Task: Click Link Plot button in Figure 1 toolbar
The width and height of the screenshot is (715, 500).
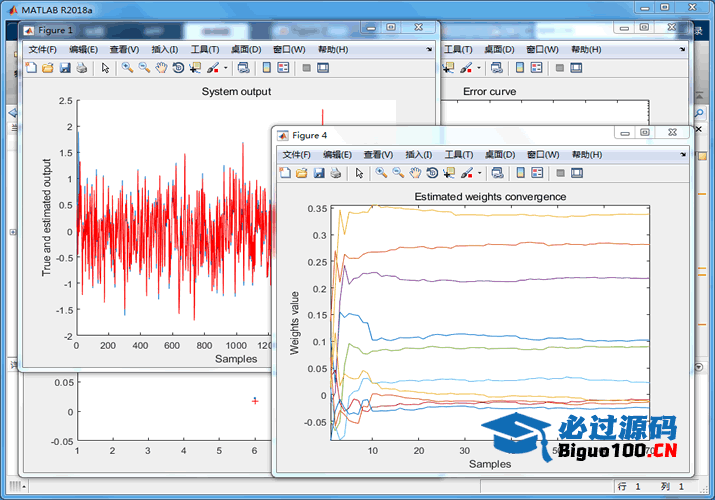Action: tap(243, 68)
